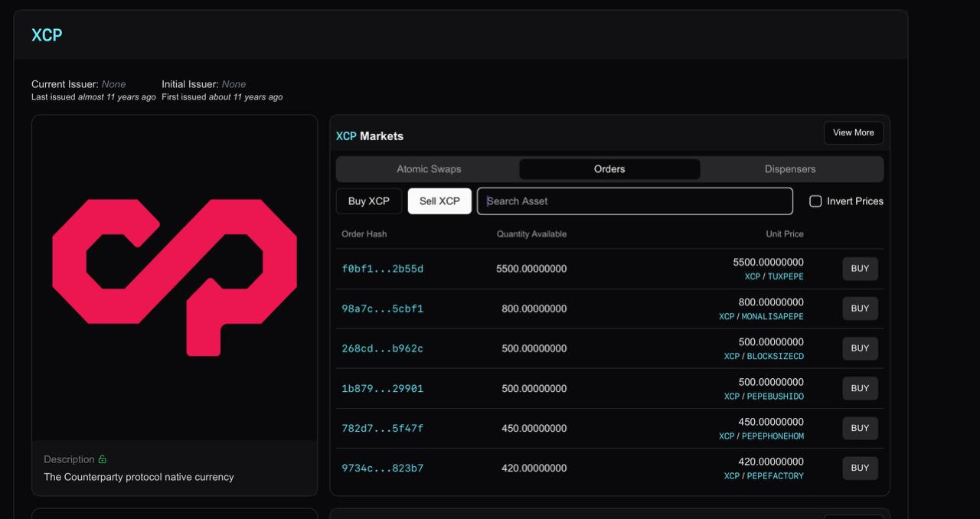
Task: Open order hash 98a7c...5cbf1
Action: click(382, 308)
